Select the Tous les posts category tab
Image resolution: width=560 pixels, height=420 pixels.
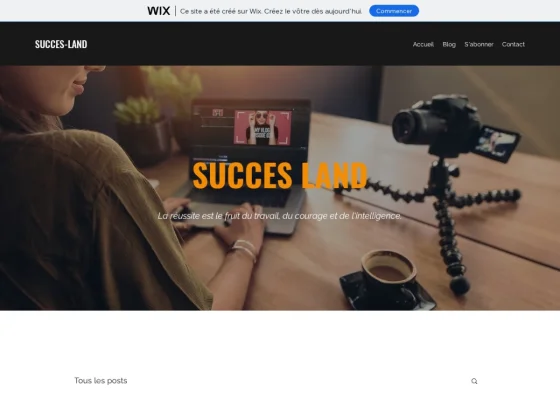click(x=101, y=381)
